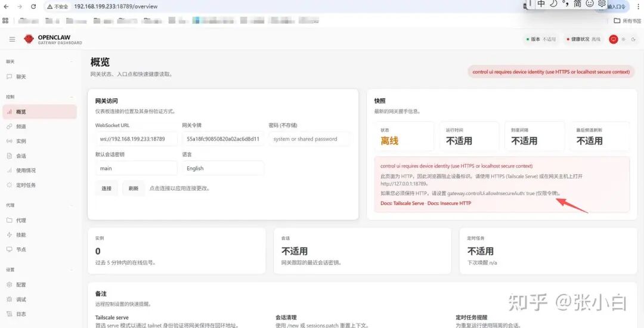Click the 版本 version status pill

tap(541, 39)
